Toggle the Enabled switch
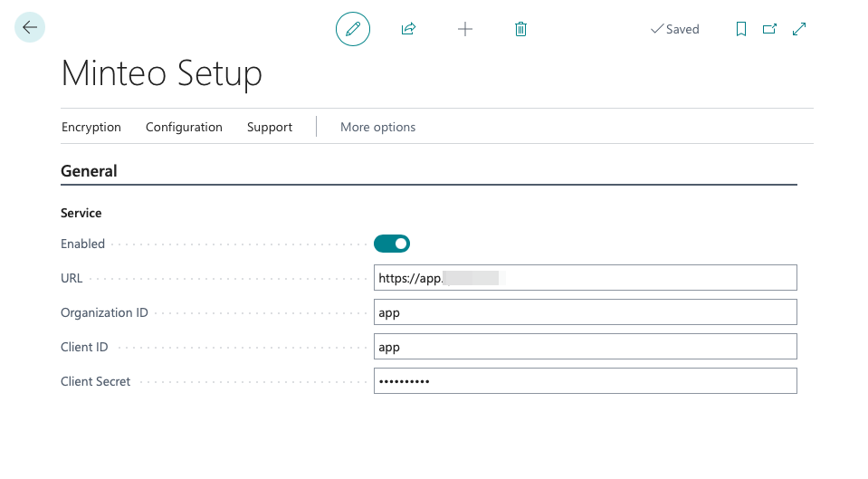The width and height of the screenshot is (868, 479). coord(392,244)
